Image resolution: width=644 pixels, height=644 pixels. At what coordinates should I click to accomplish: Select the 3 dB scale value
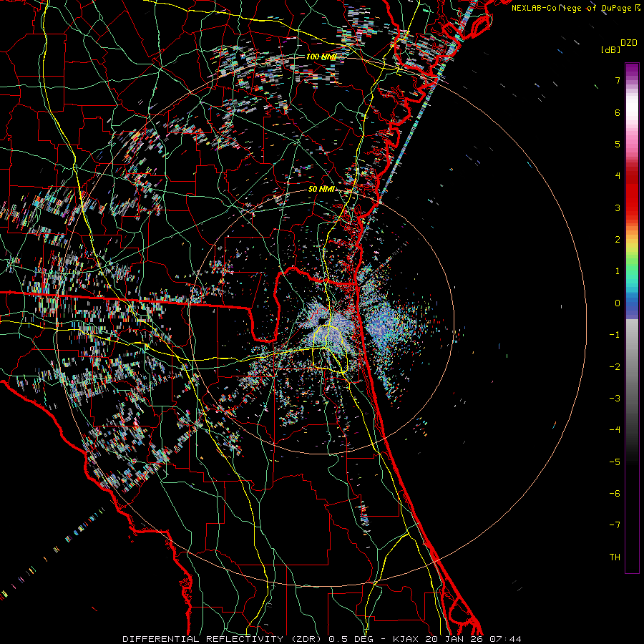618,208
